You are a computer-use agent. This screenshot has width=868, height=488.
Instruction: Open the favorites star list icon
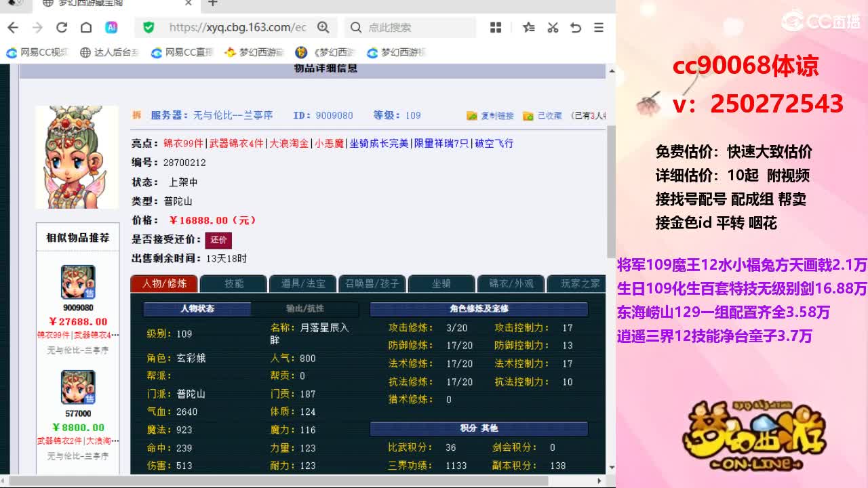coord(529,27)
